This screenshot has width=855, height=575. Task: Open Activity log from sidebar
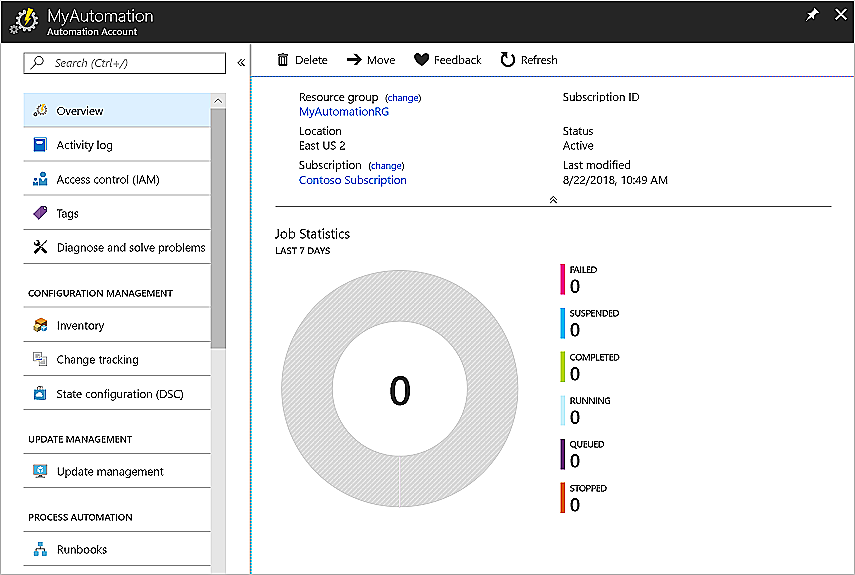tap(84, 145)
